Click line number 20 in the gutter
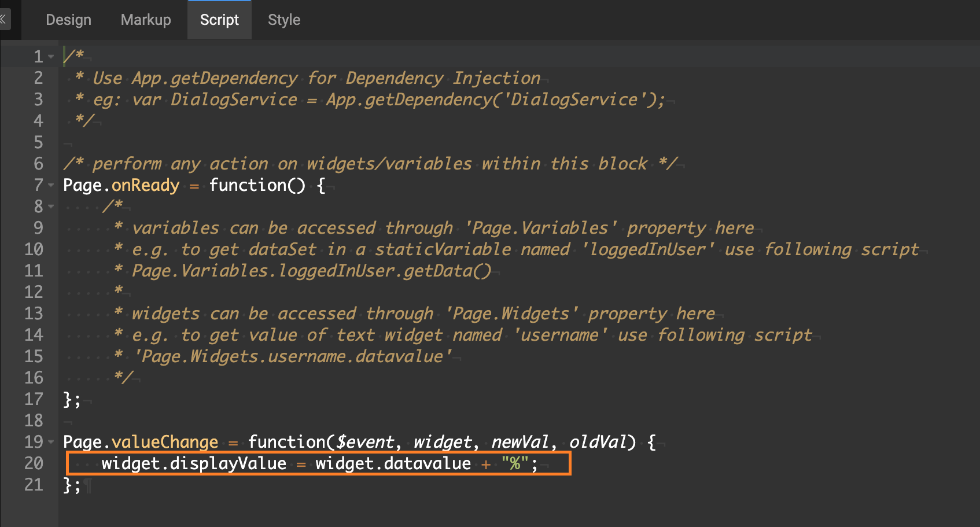The image size is (980, 527). [x=34, y=463]
